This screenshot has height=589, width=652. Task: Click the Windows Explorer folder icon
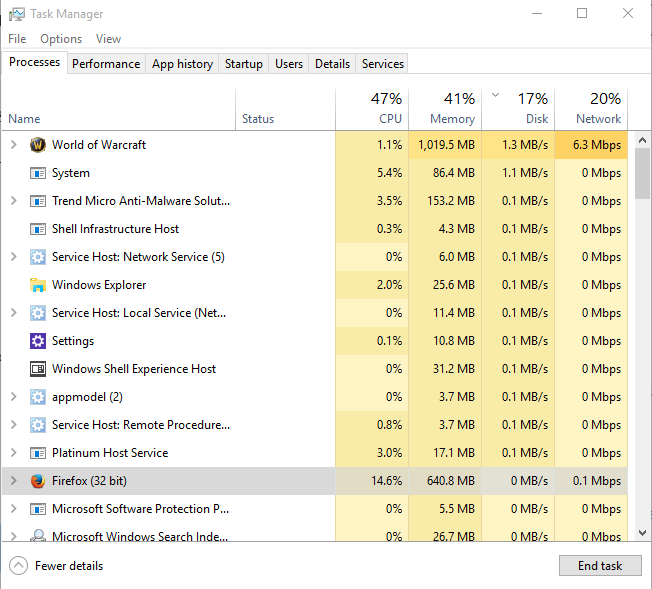pyautogui.click(x=38, y=285)
